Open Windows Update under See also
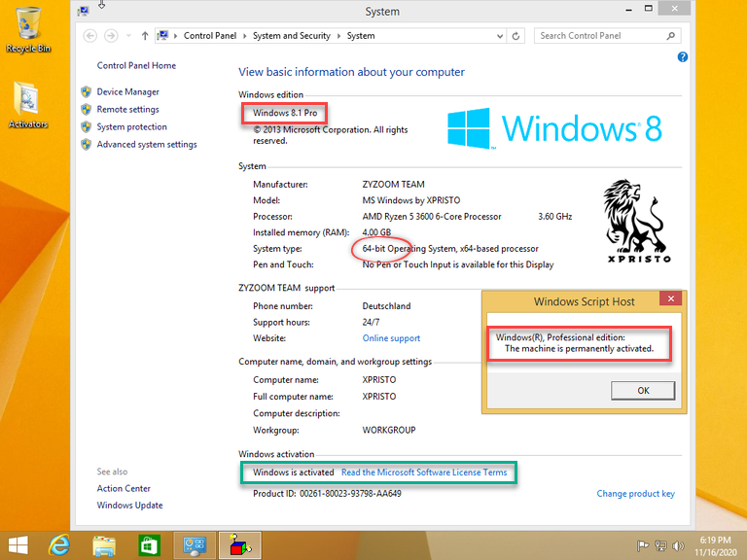Image resolution: width=747 pixels, height=560 pixels. point(129,506)
